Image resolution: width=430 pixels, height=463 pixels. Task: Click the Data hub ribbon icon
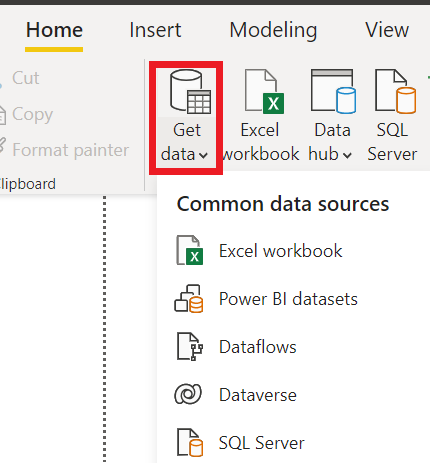(x=333, y=91)
